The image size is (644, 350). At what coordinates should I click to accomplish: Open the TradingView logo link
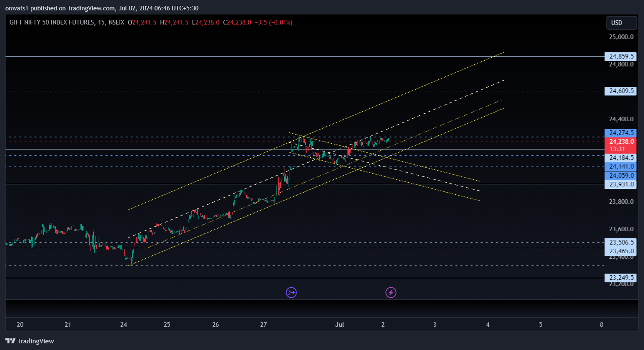pyautogui.click(x=29, y=341)
